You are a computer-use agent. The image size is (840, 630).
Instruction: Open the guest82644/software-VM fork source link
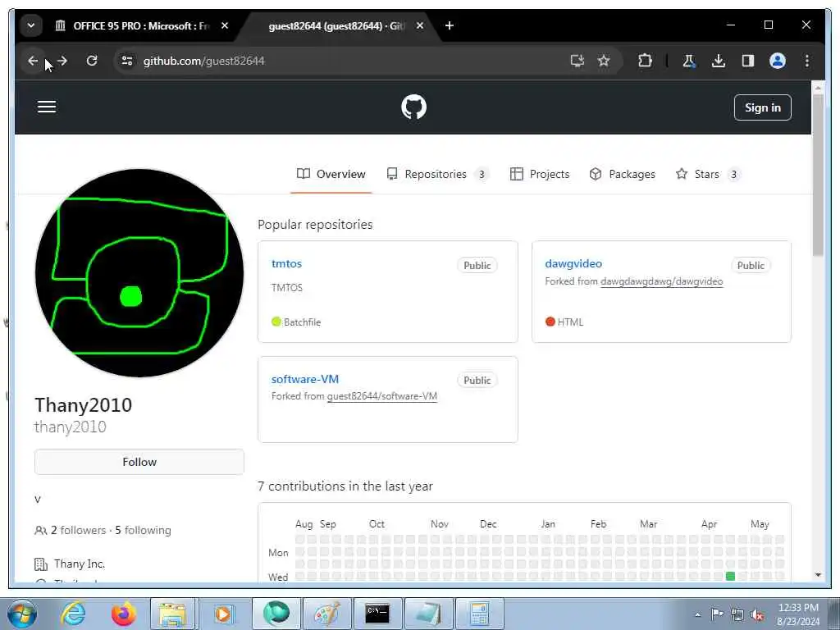[382, 396]
